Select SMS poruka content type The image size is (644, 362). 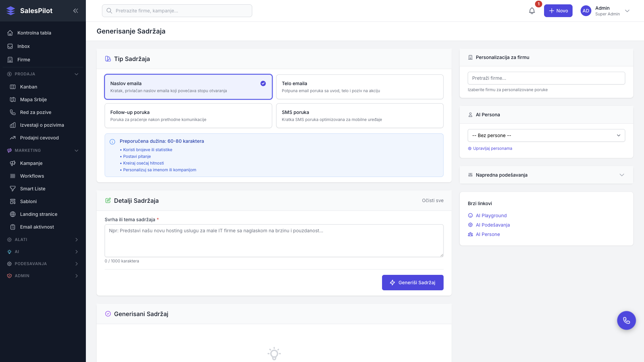pos(360,116)
